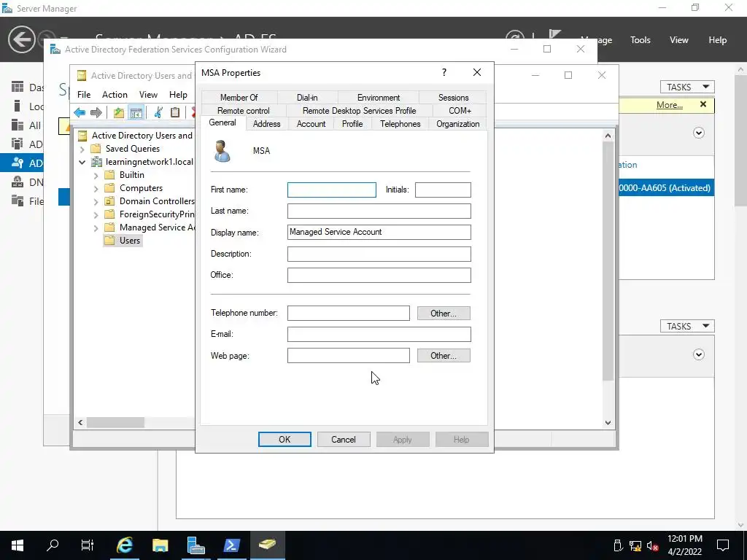This screenshot has height=560, width=747.
Task: Click the Cut scissors toolbar icon
Action: point(158,112)
